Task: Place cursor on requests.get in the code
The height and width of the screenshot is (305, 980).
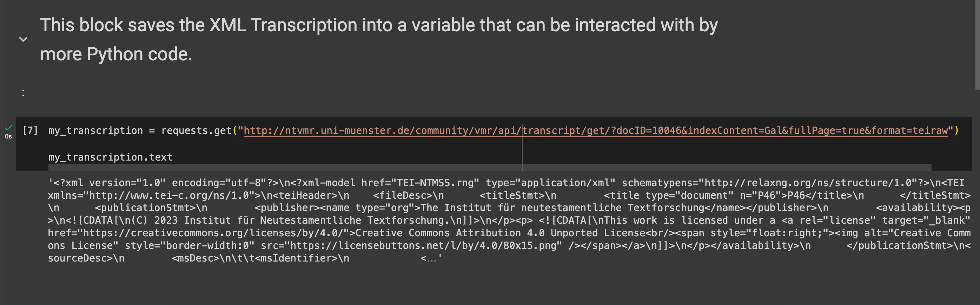Action: [x=196, y=131]
